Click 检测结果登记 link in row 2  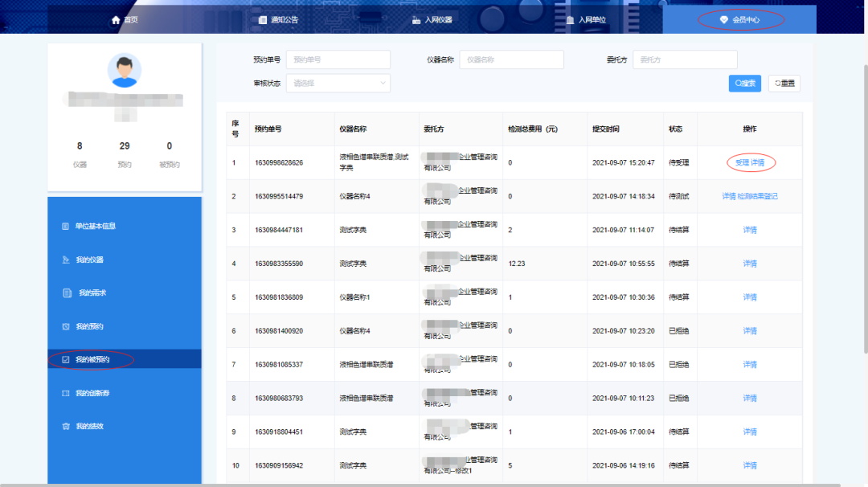[758, 196]
